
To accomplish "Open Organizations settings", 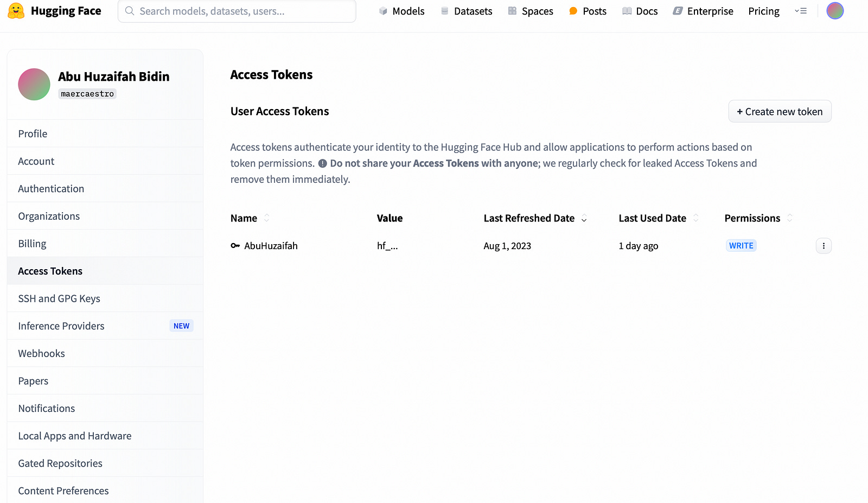I will (x=105, y=216).
